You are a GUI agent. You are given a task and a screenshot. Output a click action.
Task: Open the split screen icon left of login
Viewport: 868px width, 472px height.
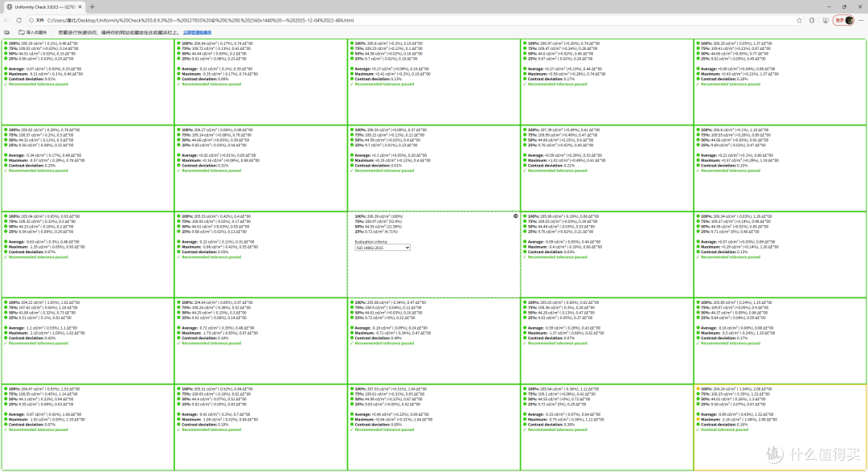coord(825,20)
